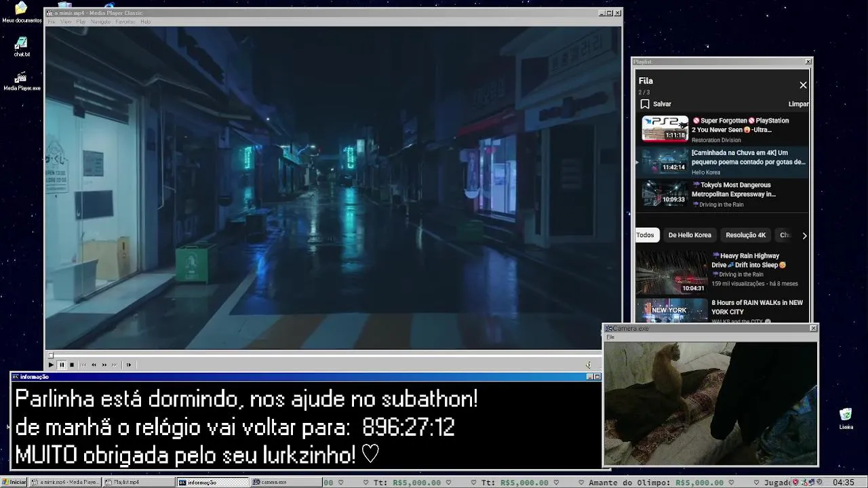Click the informação window title bar icon

(16, 377)
